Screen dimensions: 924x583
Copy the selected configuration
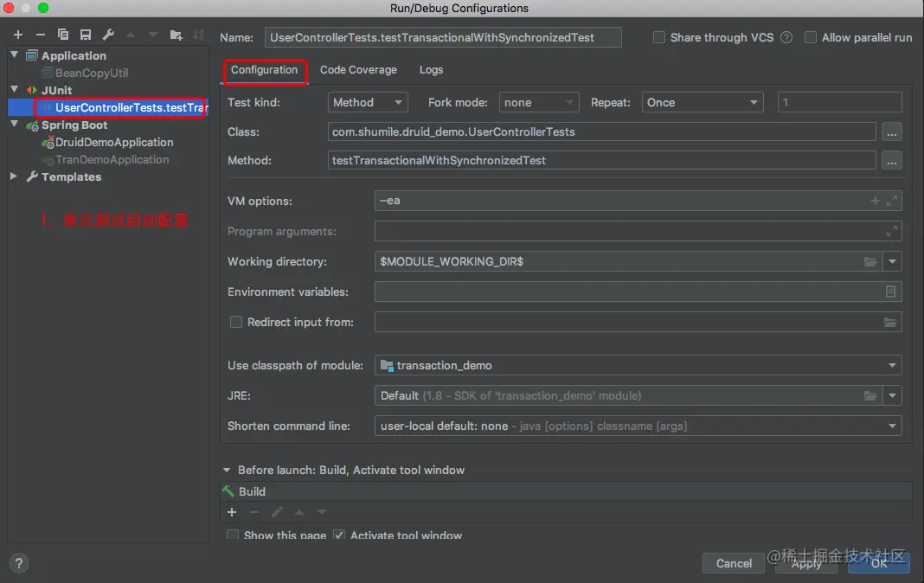[x=62, y=35]
